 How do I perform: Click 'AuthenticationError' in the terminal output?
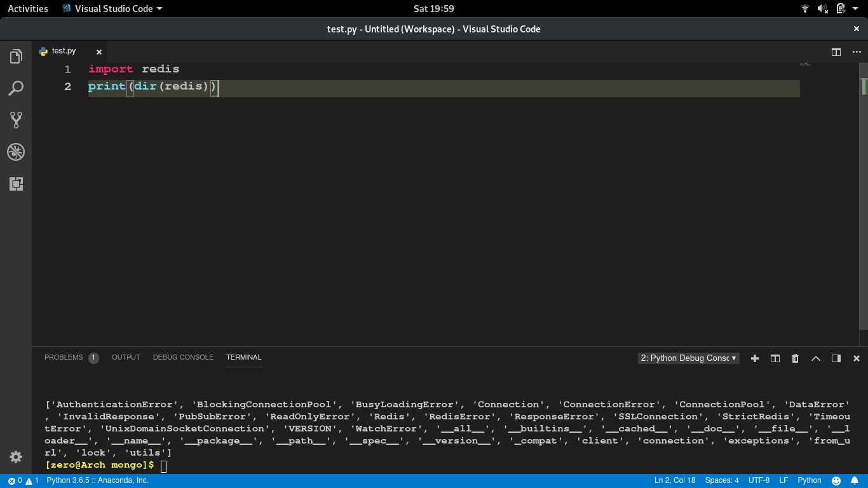(x=114, y=405)
